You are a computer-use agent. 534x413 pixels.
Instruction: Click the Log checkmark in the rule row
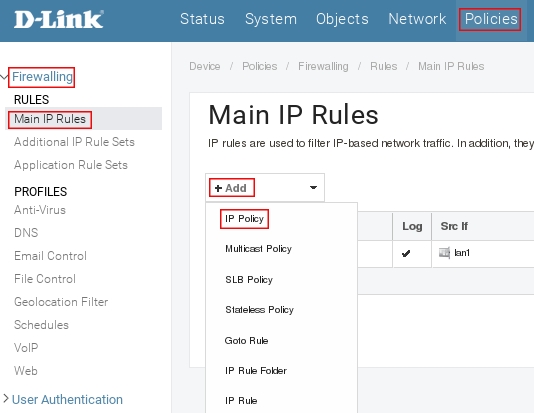point(406,254)
